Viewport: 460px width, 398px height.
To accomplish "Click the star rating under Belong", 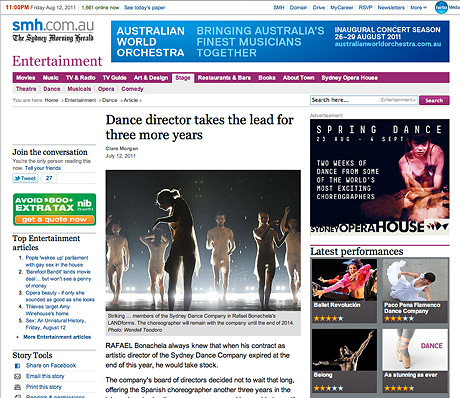I will click(328, 388).
